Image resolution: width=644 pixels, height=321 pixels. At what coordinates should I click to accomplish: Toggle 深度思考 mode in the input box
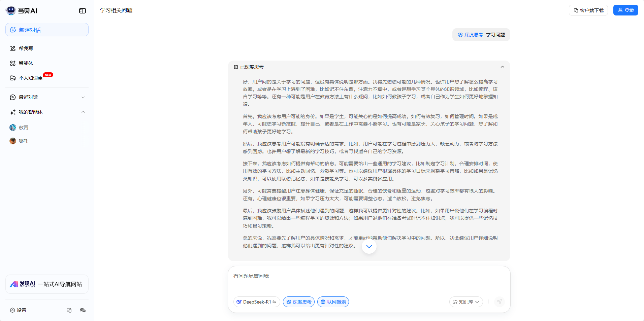click(x=298, y=302)
